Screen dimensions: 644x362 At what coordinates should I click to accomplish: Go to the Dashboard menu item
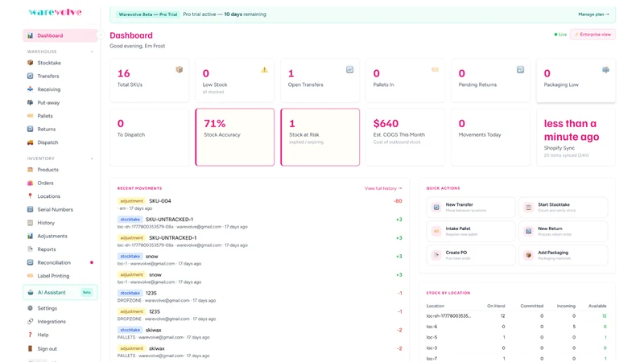(60, 35)
